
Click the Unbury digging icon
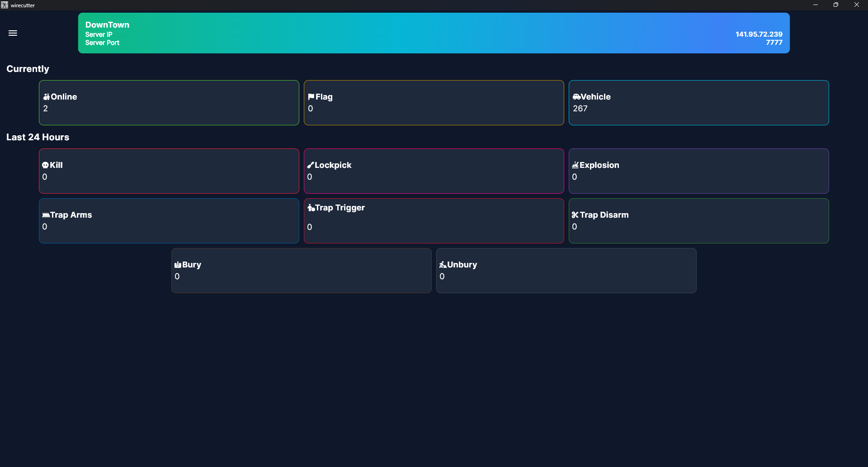tap(443, 265)
